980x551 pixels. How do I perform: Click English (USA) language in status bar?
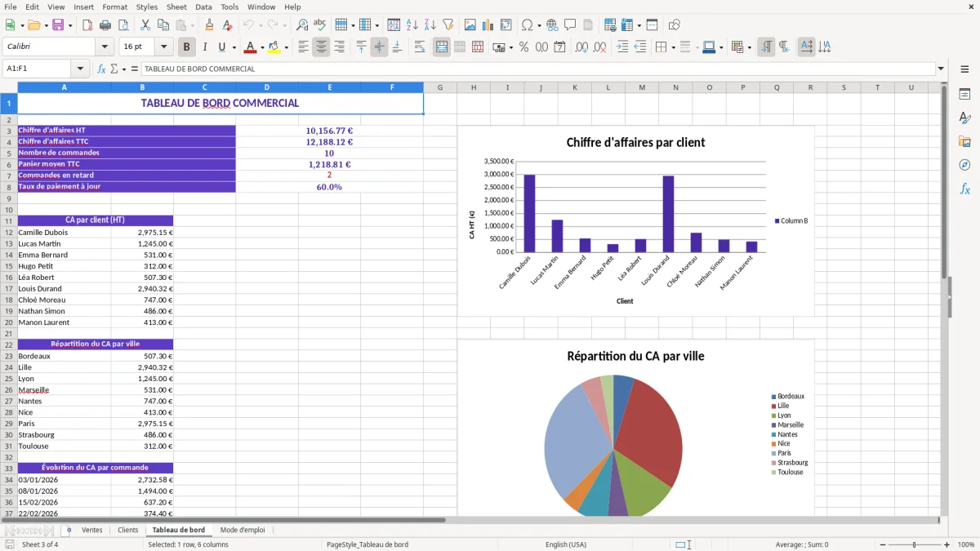pos(566,544)
